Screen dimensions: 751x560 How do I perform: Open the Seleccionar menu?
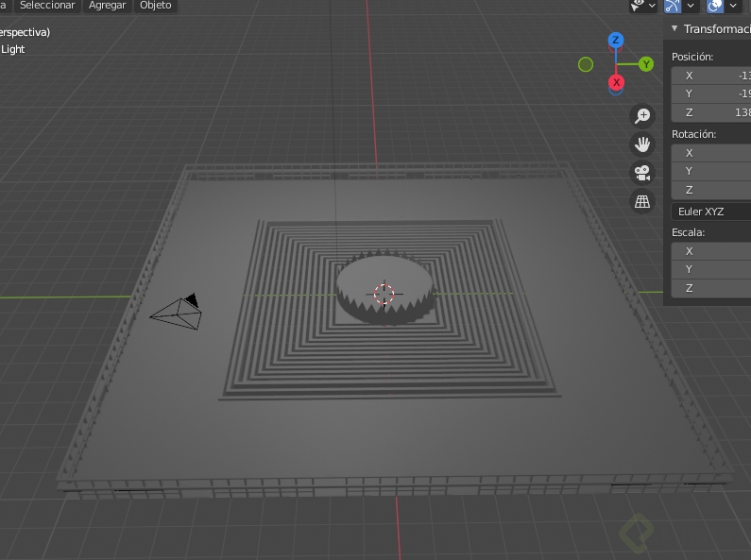point(47,6)
